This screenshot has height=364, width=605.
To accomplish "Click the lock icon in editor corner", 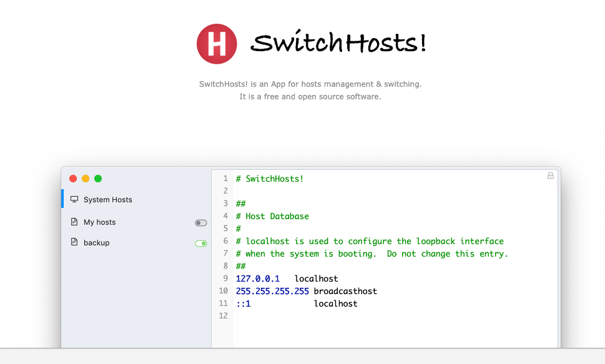I will pyautogui.click(x=551, y=175).
